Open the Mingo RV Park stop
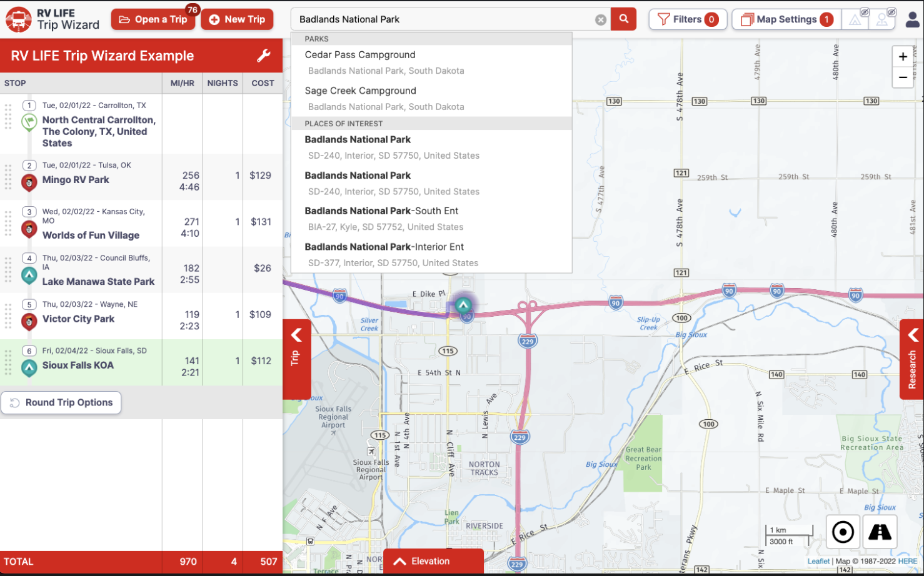Image resolution: width=924 pixels, height=576 pixels. coord(76,180)
